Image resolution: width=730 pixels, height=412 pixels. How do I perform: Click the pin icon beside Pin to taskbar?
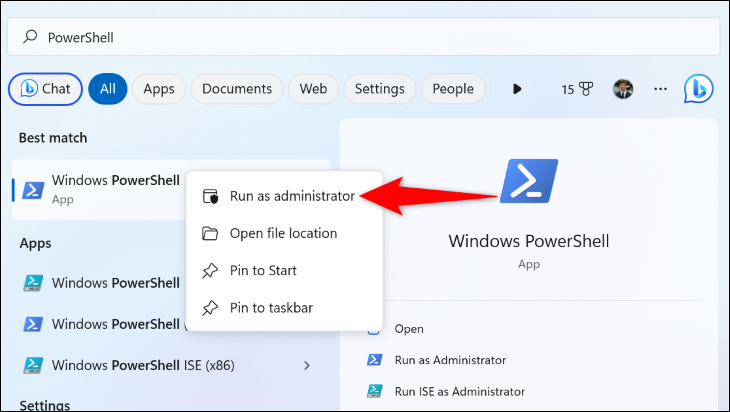click(210, 308)
